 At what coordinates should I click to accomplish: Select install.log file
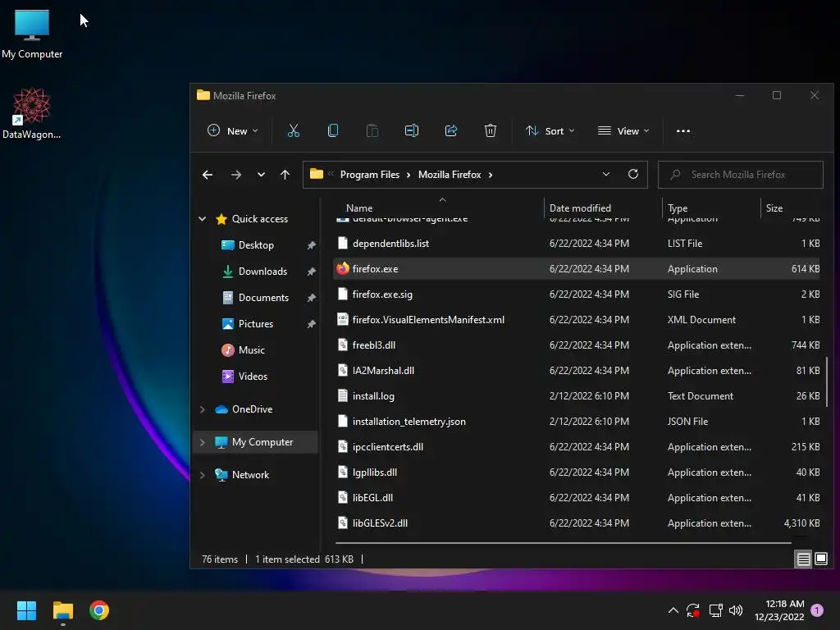click(577, 396)
